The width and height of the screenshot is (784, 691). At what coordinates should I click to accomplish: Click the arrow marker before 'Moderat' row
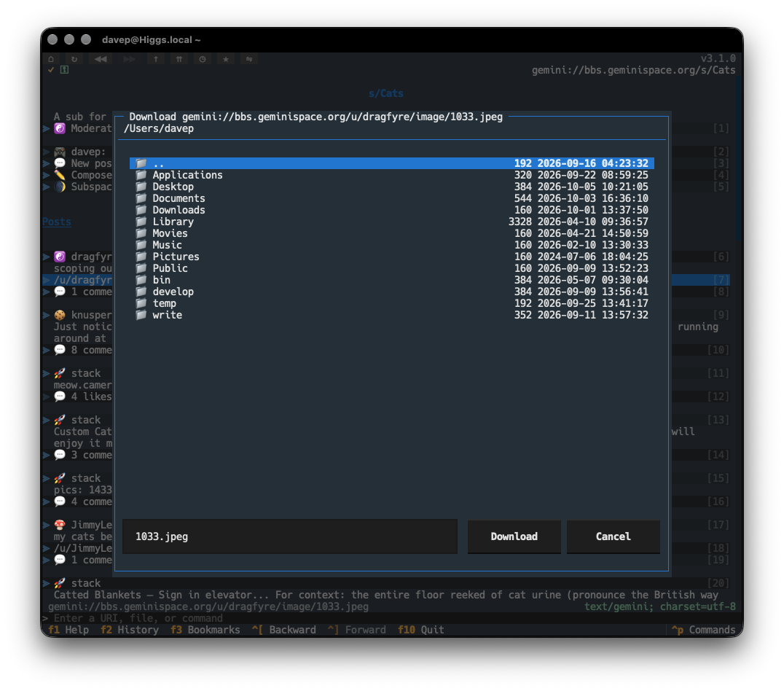(47, 128)
